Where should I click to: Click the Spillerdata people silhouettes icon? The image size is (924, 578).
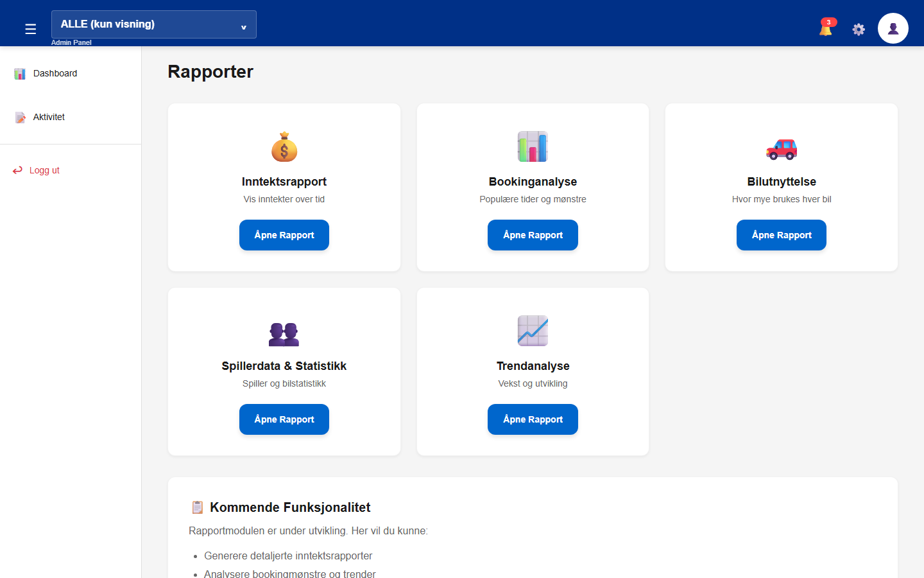284,334
